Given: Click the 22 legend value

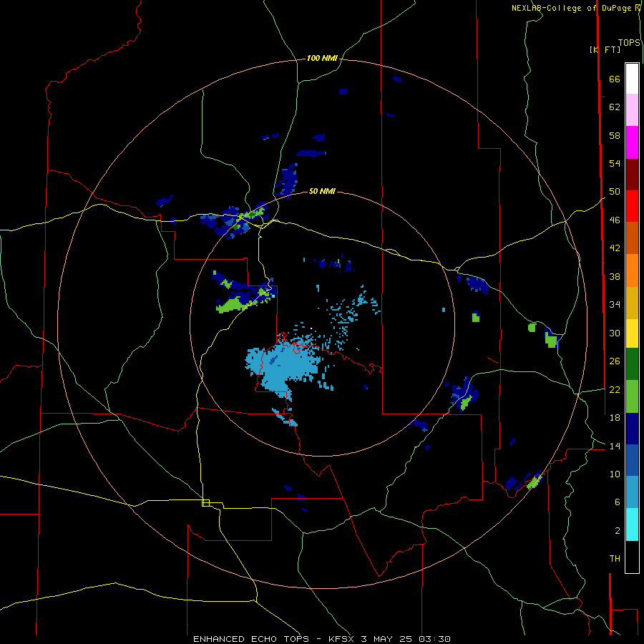Looking at the screenshot, I should pos(615,389).
